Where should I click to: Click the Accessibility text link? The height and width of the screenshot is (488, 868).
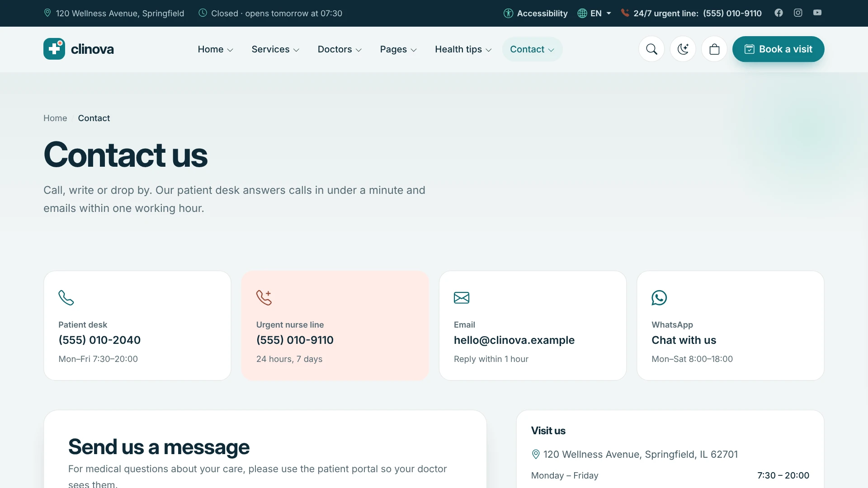[542, 13]
